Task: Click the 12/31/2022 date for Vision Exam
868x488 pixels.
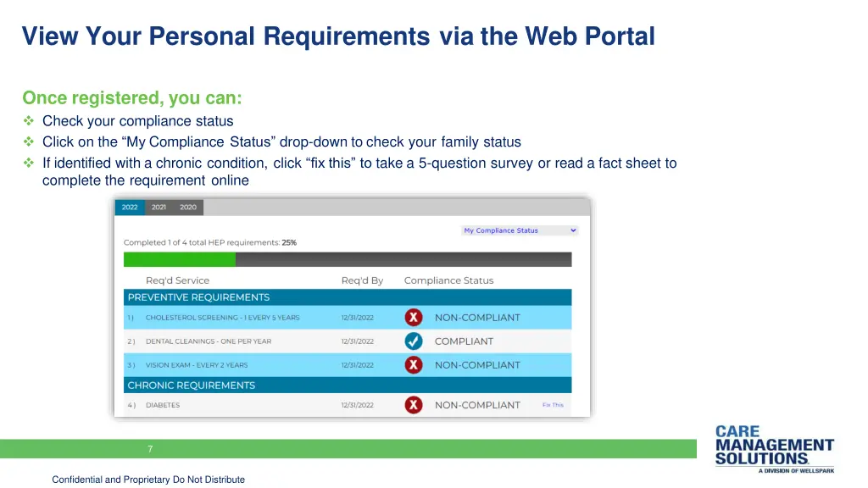Action: pyautogui.click(x=358, y=365)
